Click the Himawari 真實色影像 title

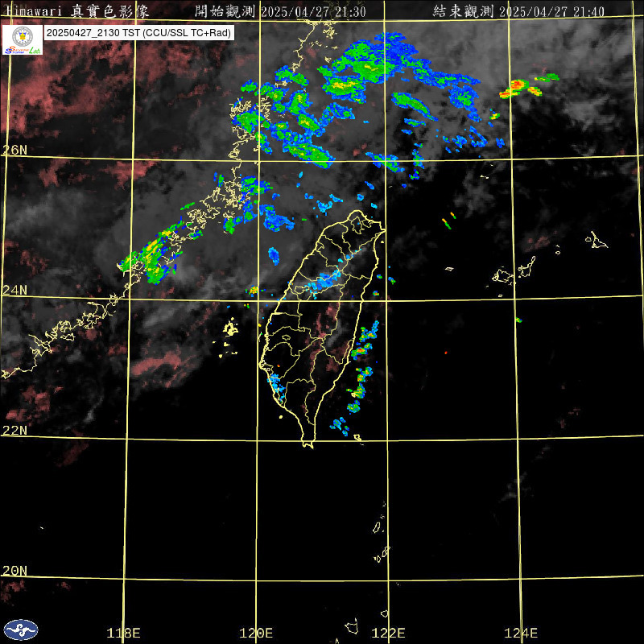pyautogui.click(x=78, y=11)
